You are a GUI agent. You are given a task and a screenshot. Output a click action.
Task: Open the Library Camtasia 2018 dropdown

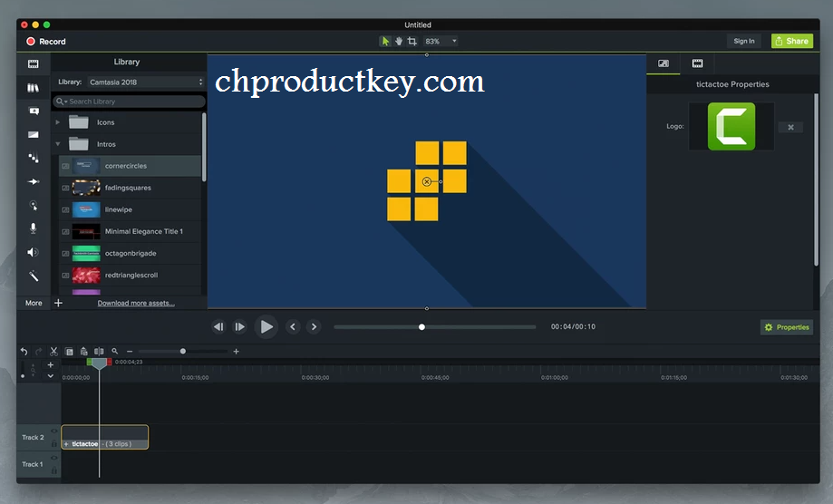(146, 82)
